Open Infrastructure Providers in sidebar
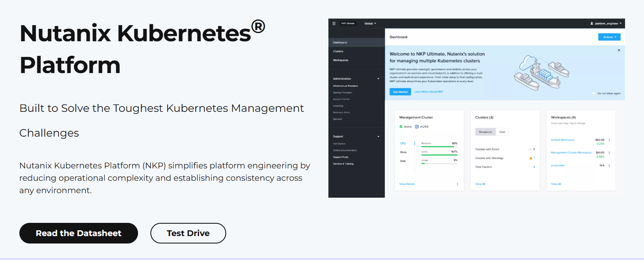 (345, 86)
